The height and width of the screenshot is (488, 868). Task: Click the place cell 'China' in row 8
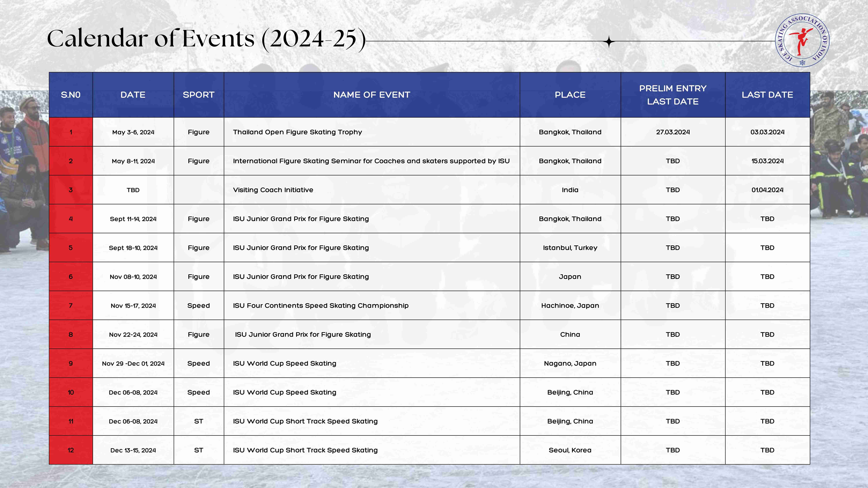(570, 334)
